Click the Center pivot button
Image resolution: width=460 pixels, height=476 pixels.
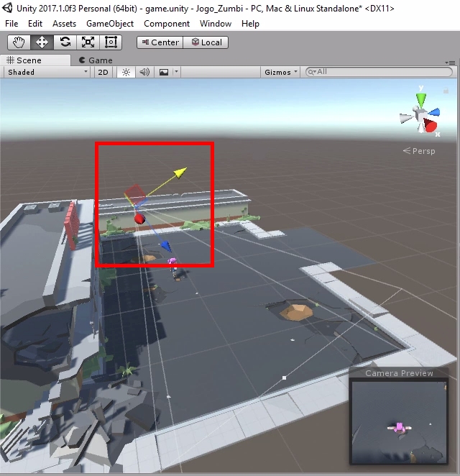(x=159, y=42)
